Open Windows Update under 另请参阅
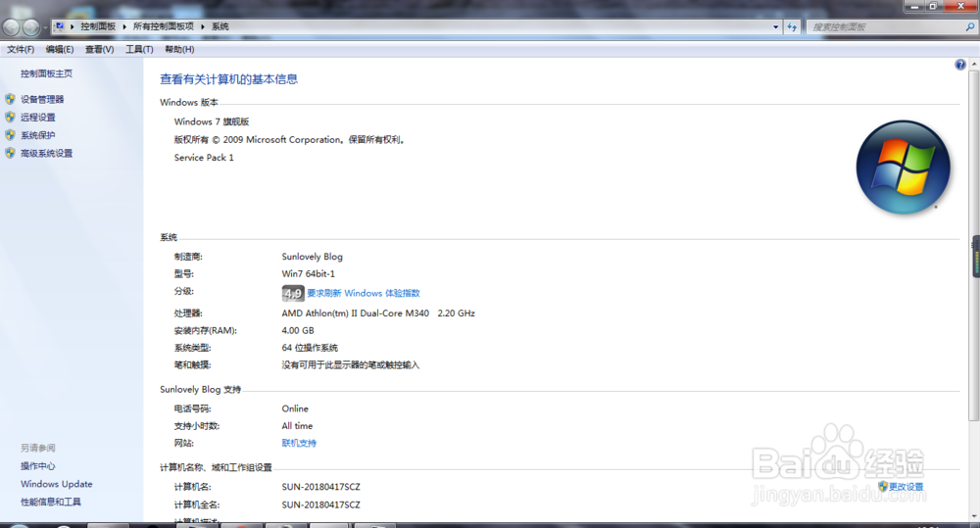The image size is (980, 528). click(x=56, y=484)
